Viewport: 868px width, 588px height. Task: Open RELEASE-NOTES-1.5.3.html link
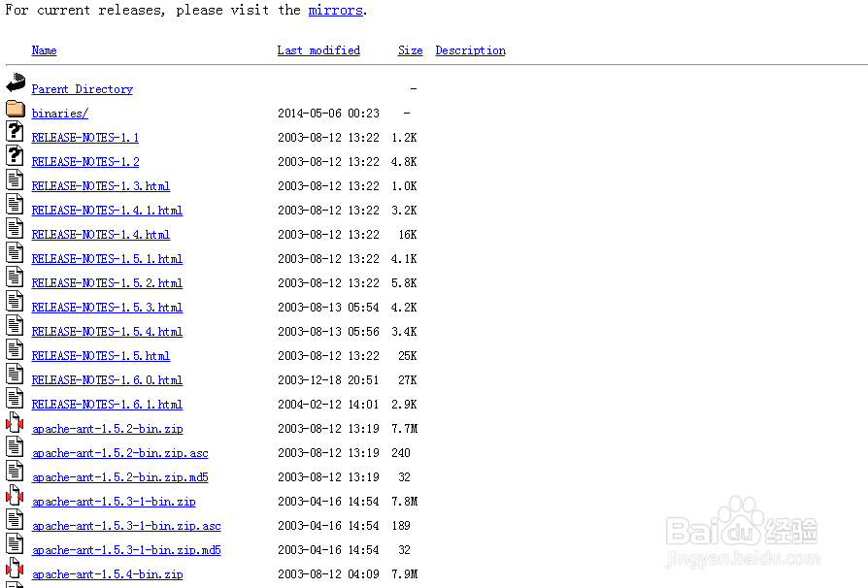(107, 309)
